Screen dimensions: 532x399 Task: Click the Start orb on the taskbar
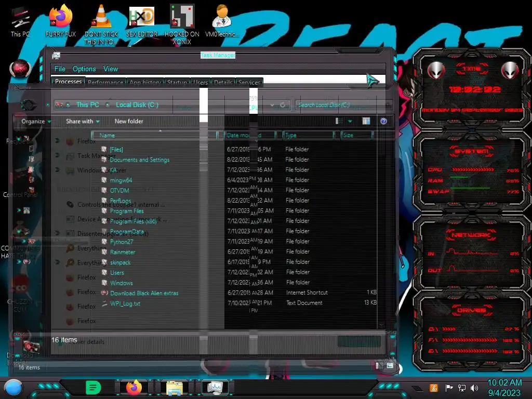(14, 388)
